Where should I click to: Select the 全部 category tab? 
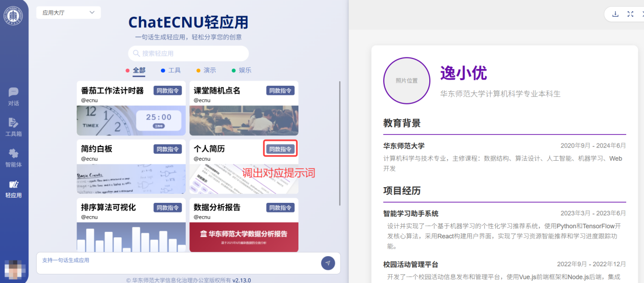tap(139, 70)
